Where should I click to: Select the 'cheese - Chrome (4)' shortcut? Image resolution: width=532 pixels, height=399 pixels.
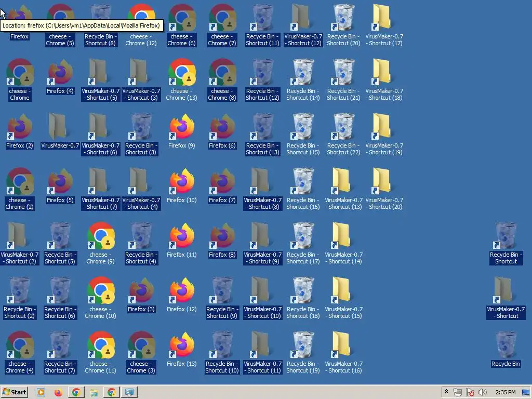coord(19,353)
